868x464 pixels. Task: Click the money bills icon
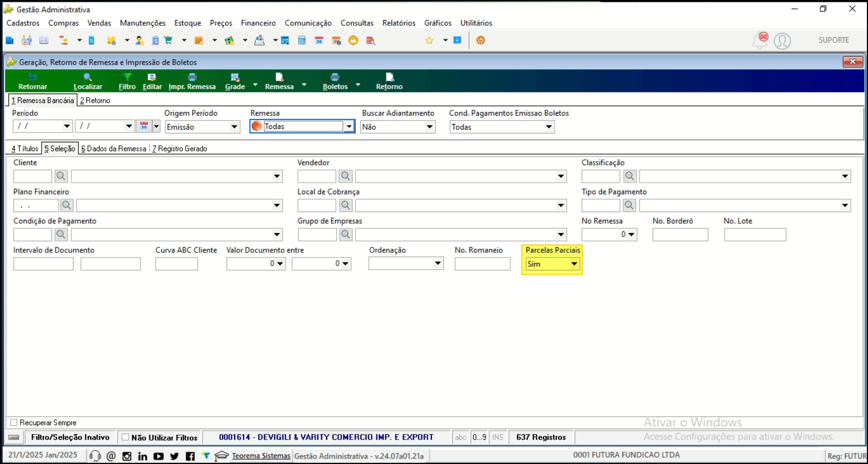[229, 40]
